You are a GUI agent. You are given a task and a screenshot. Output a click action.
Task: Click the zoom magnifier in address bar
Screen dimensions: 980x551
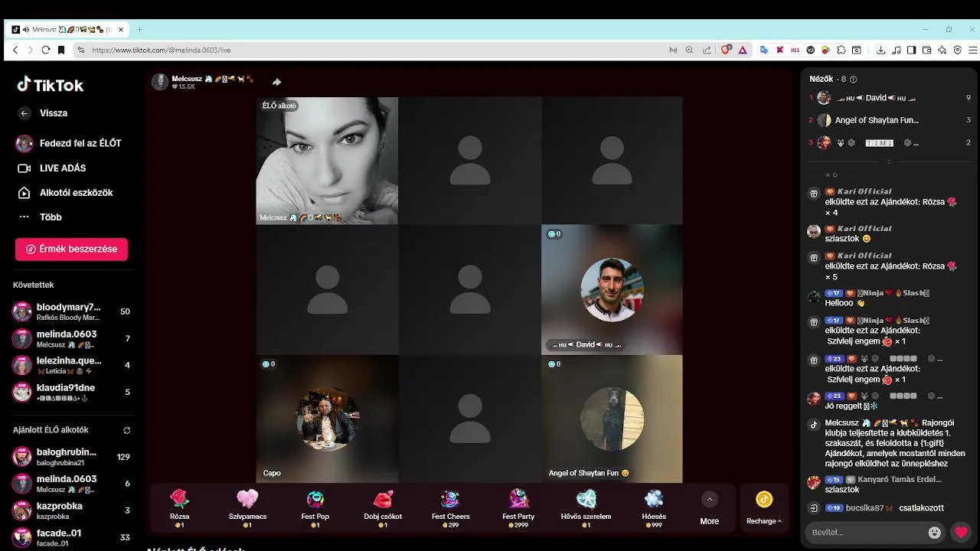(689, 50)
